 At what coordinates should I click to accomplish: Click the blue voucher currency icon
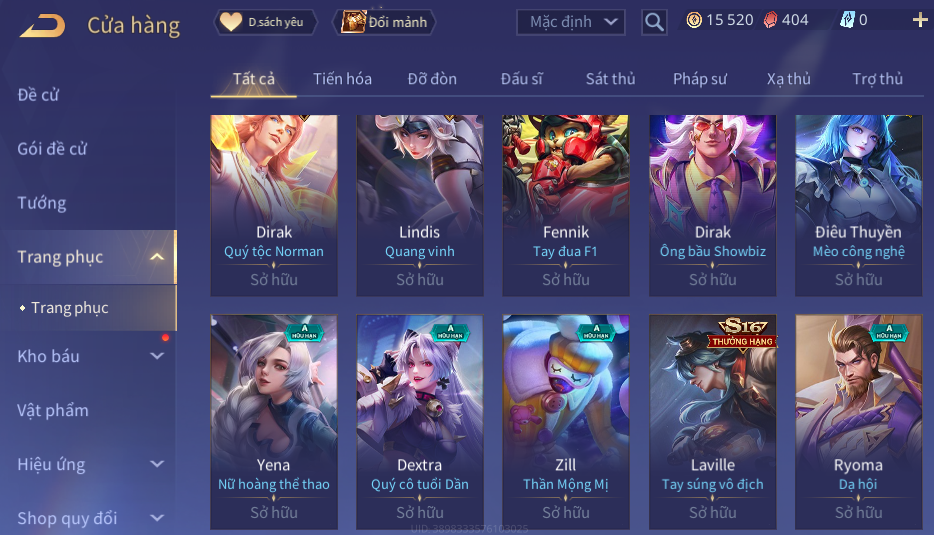(847, 21)
